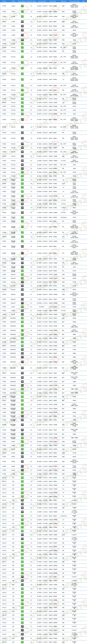This screenshot has height=644, width=87.
Task: Select the Rodzaj paliwa column header
Action: click(22, 1)
